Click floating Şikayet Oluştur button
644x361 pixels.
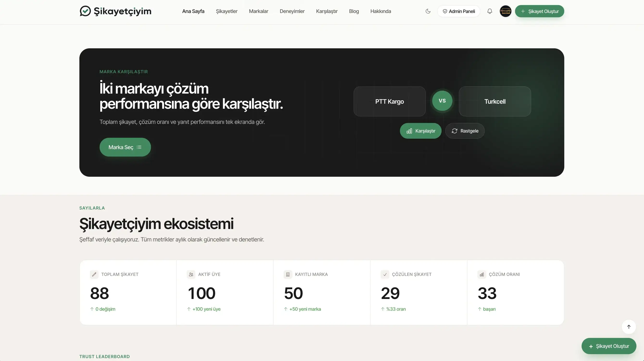point(609,346)
